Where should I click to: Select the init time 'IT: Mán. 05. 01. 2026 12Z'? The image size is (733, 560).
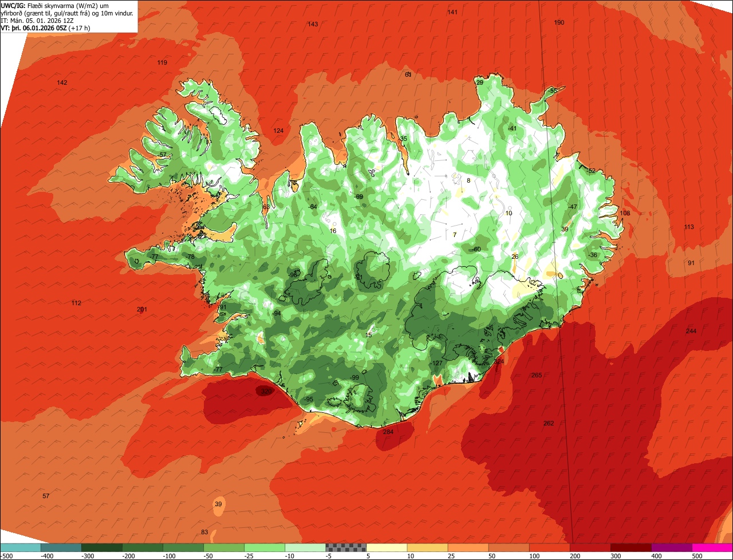(37, 20)
